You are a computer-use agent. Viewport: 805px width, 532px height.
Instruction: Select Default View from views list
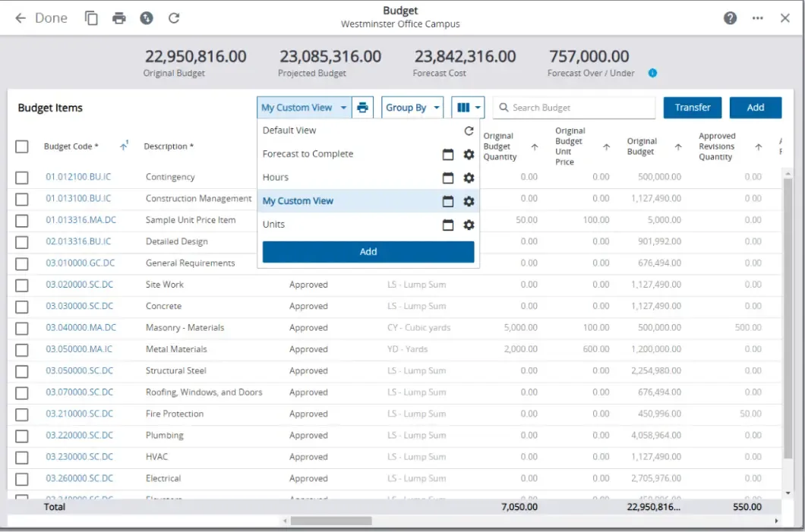click(x=289, y=131)
